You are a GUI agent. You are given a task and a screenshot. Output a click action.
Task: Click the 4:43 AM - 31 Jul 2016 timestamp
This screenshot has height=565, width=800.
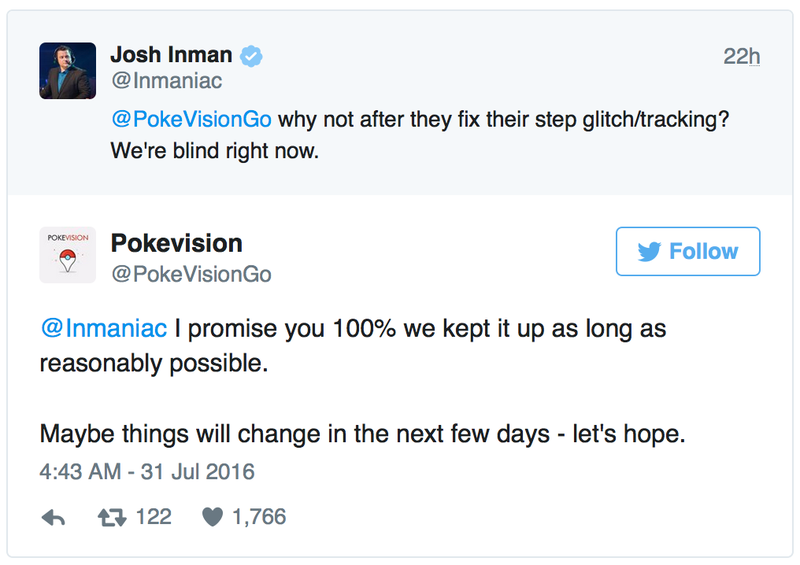[147, 472]
